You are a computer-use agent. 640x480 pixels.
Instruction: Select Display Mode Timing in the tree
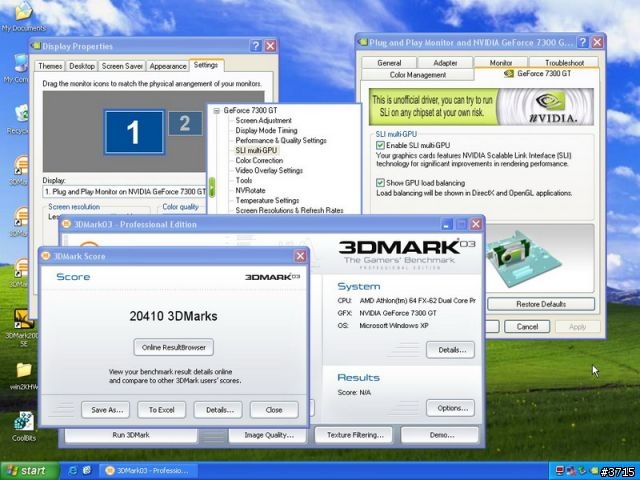tap(266, 130)
